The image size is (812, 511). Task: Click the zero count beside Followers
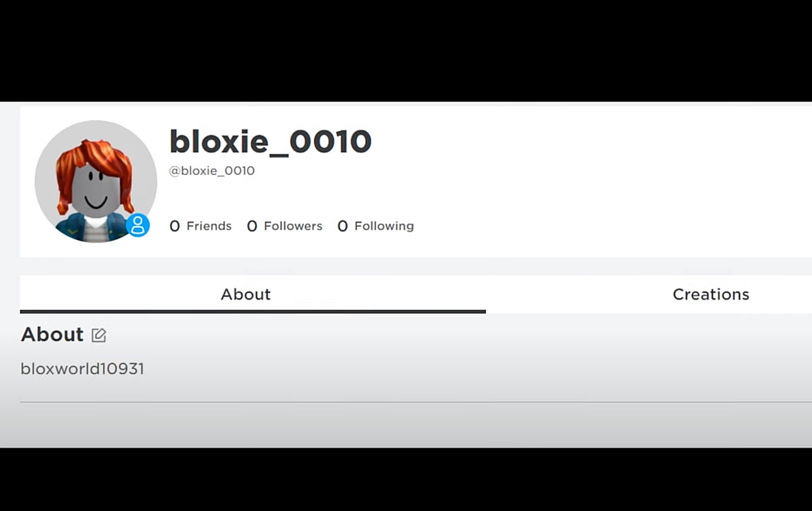coord(252,226)
